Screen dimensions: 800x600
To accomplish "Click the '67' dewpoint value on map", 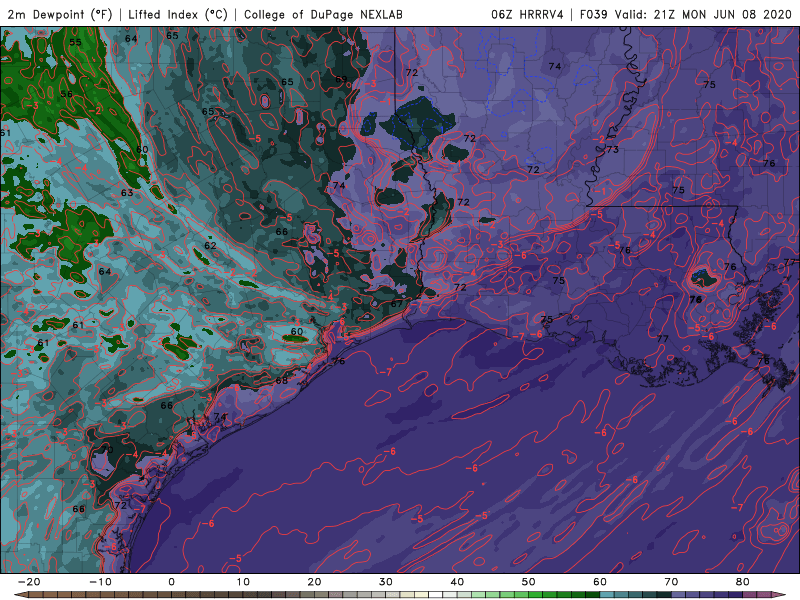I will (x=397, y=304).
